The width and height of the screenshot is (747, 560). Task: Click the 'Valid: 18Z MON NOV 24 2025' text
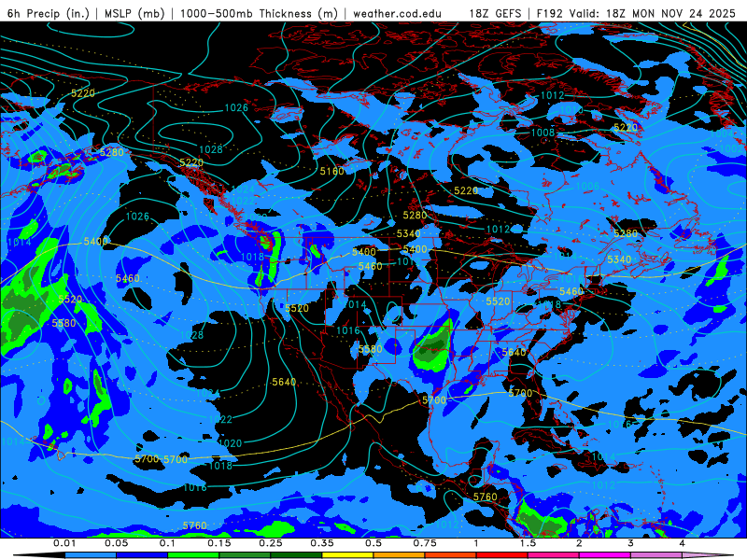coord(654,13)
